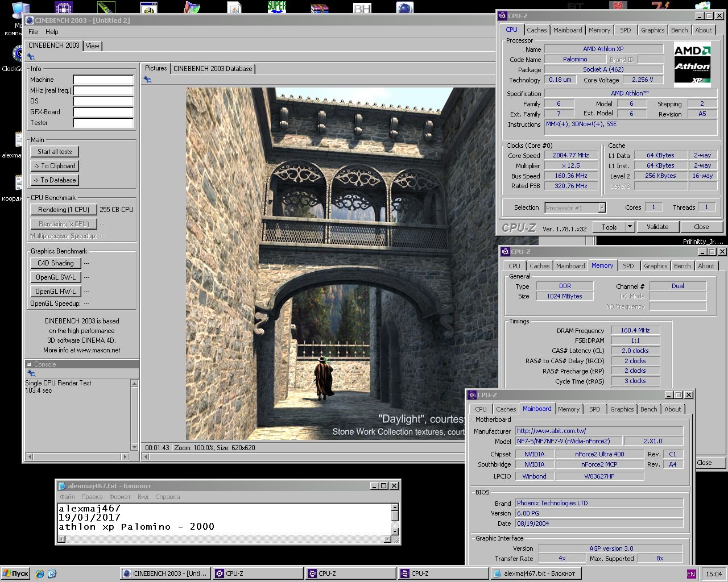
Task: Click the GFX-Board input field
Action: click(104, 112)
